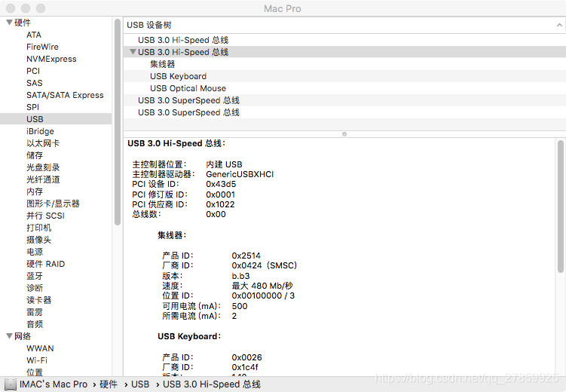Click the USB 设备树 column header

pos(344,25)
